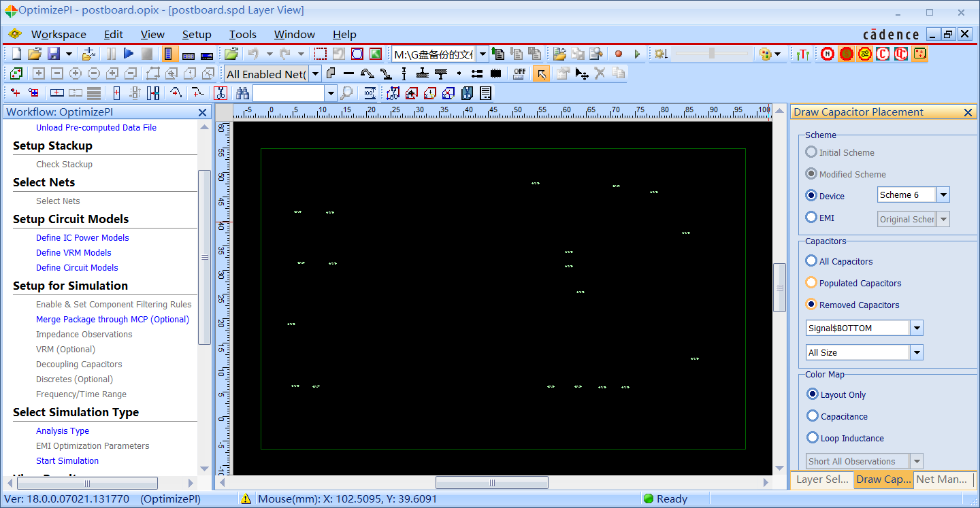980x508 pixels.
Task: Click the Start Simulation workflow link
Action: [67, 461]
